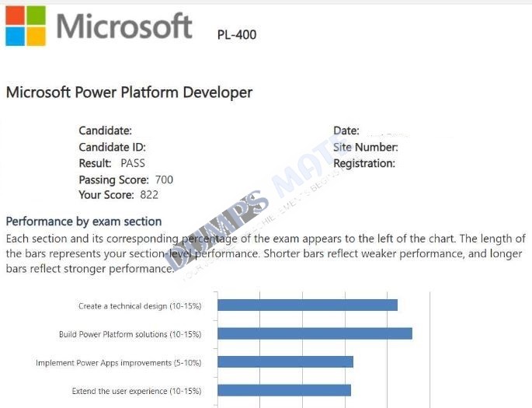
Task: Click the Date field label
Action: coord(346,131)
